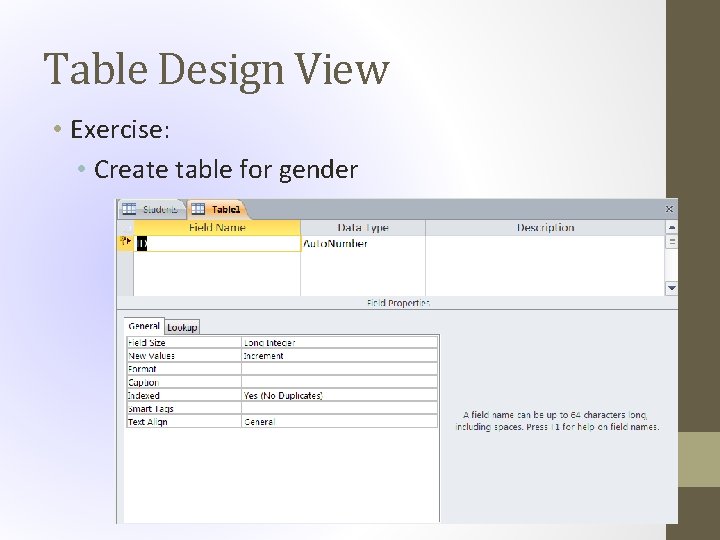
Task: Click the Table1 tab table icon
Action: tap(198, 209)
